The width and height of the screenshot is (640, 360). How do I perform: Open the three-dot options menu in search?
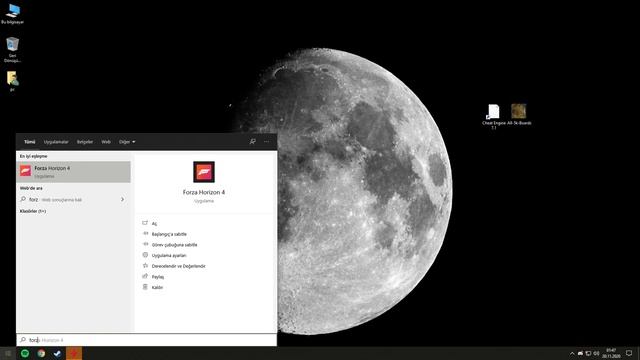(x=267, y=142)
